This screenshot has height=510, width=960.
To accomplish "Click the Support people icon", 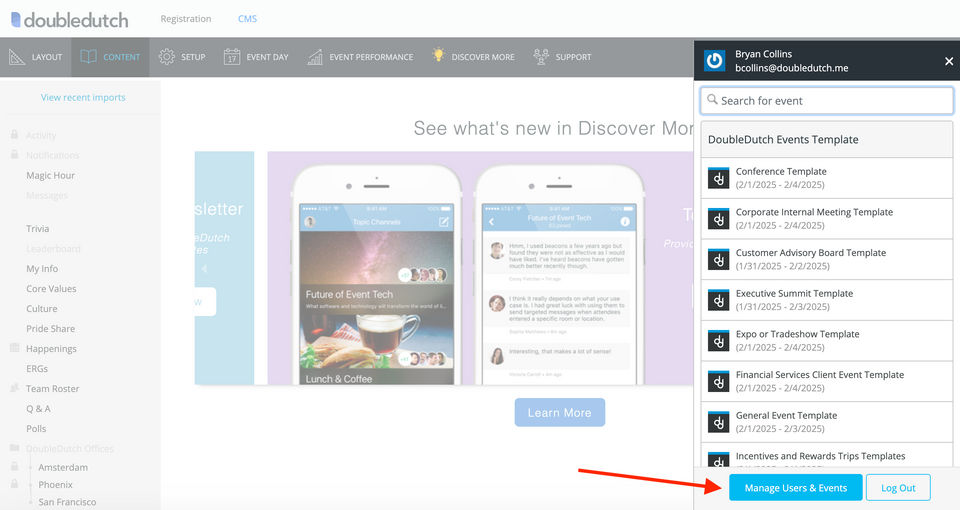I will (x=541, y=56).
